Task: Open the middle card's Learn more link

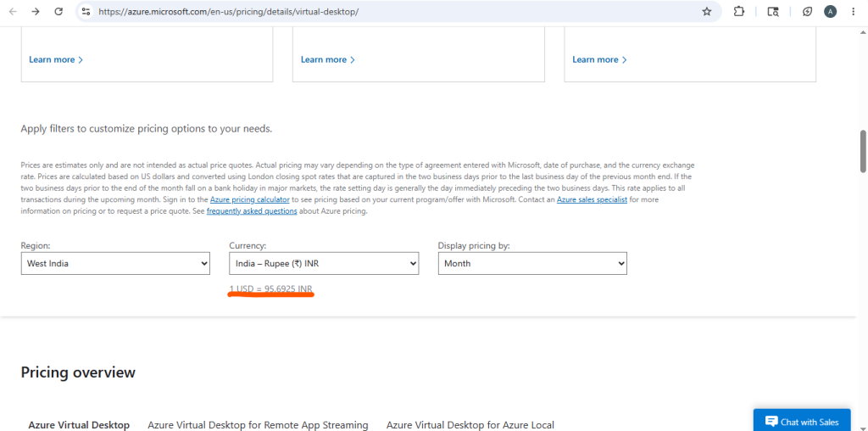Action: [328, 60]
